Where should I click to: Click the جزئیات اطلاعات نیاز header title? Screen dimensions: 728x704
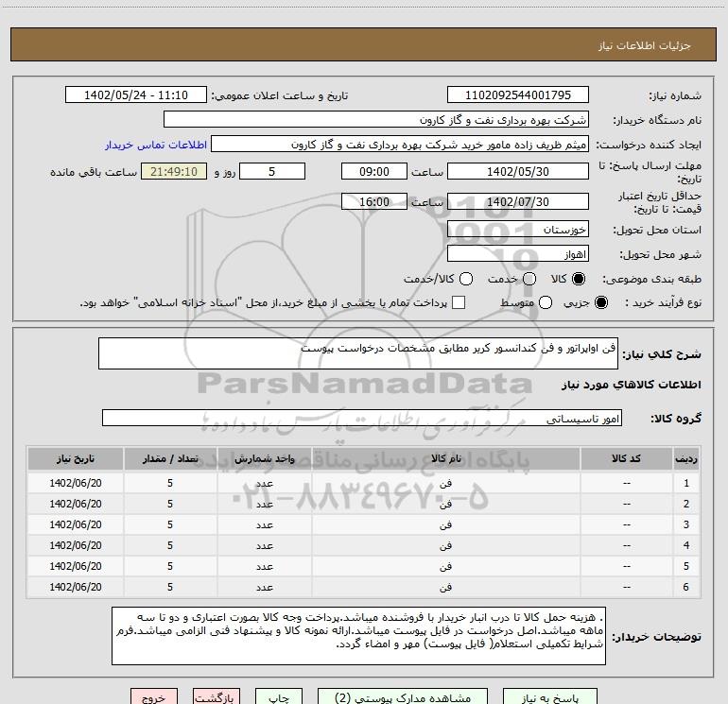coord(645,45)
